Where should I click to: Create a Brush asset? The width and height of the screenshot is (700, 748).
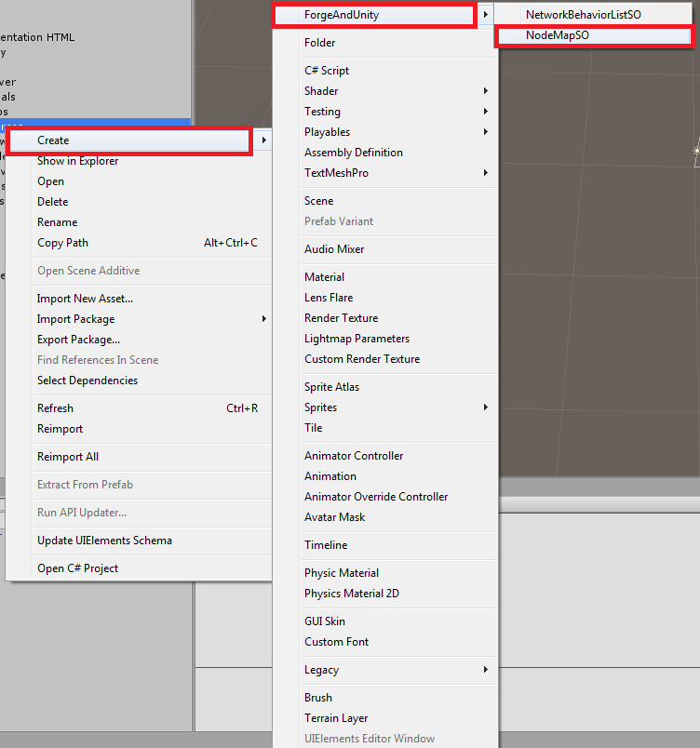(385, 698)
